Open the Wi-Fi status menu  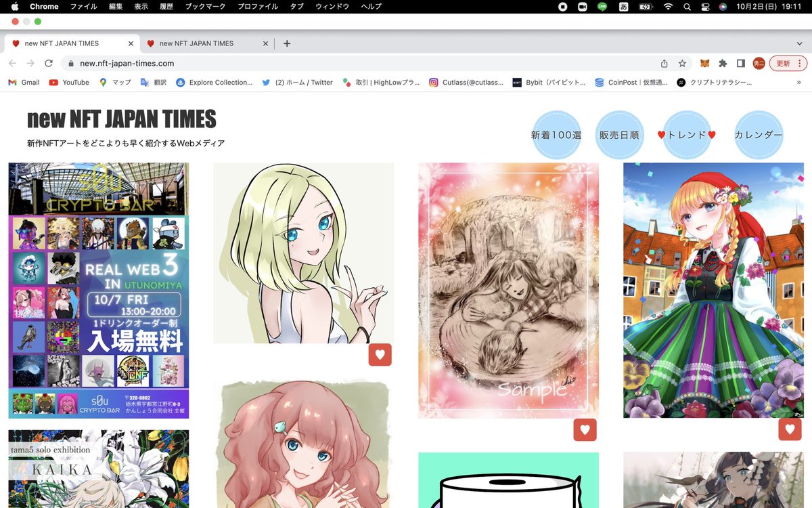[668, 6]
